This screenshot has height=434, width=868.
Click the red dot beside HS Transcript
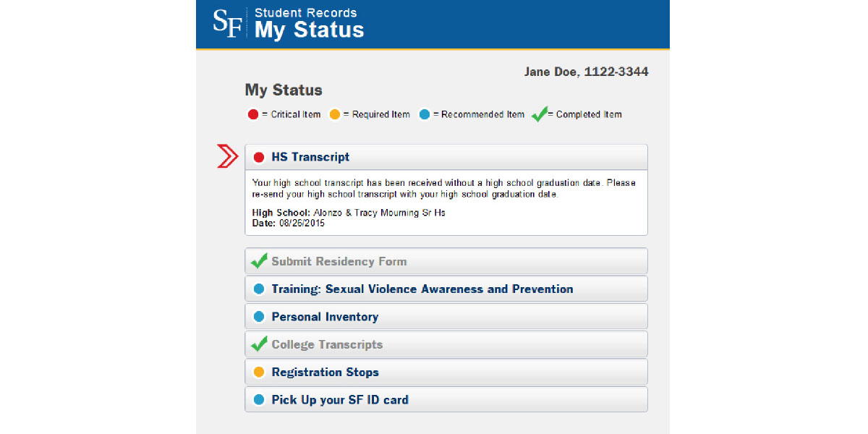tap(259, 157)
